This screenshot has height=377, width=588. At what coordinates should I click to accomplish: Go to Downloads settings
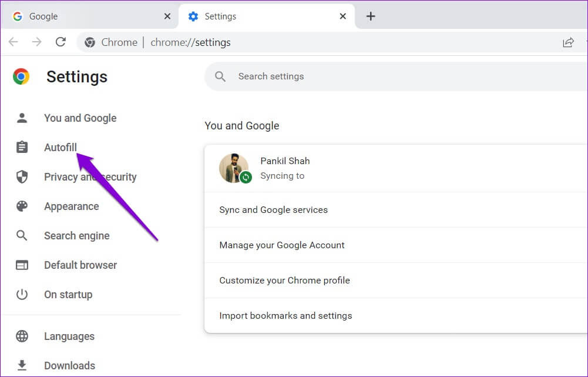pyautogui.click(x=69, y=365)
